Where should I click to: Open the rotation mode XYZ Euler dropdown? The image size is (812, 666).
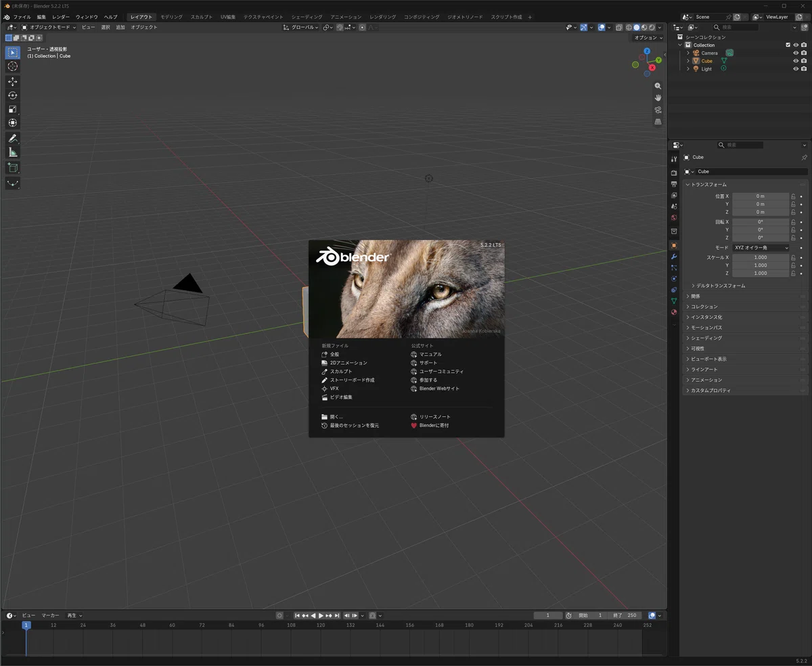[761, 248]
